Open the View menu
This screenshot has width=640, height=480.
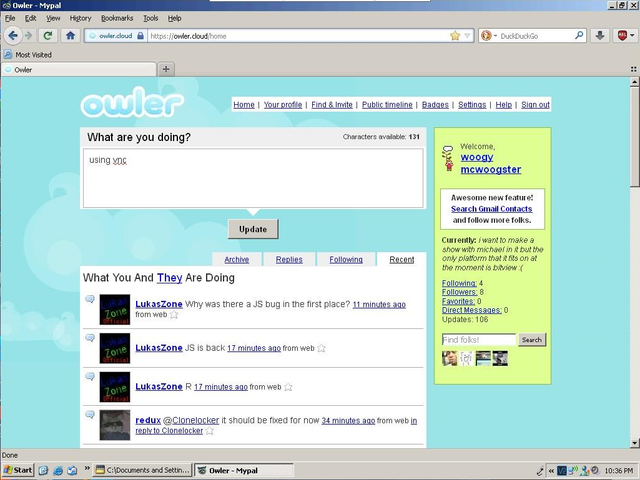[x=53, y=18]
